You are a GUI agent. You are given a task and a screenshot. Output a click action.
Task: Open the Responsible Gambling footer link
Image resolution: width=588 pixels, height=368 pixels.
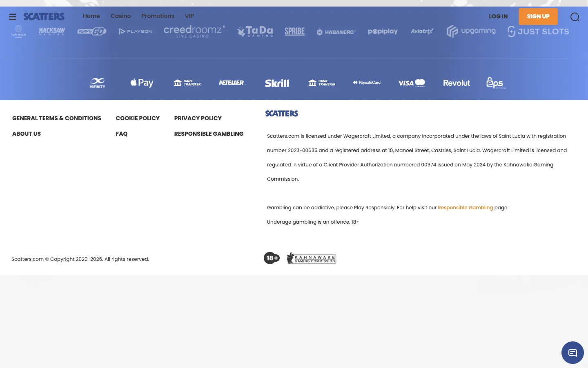pos(209,134)
